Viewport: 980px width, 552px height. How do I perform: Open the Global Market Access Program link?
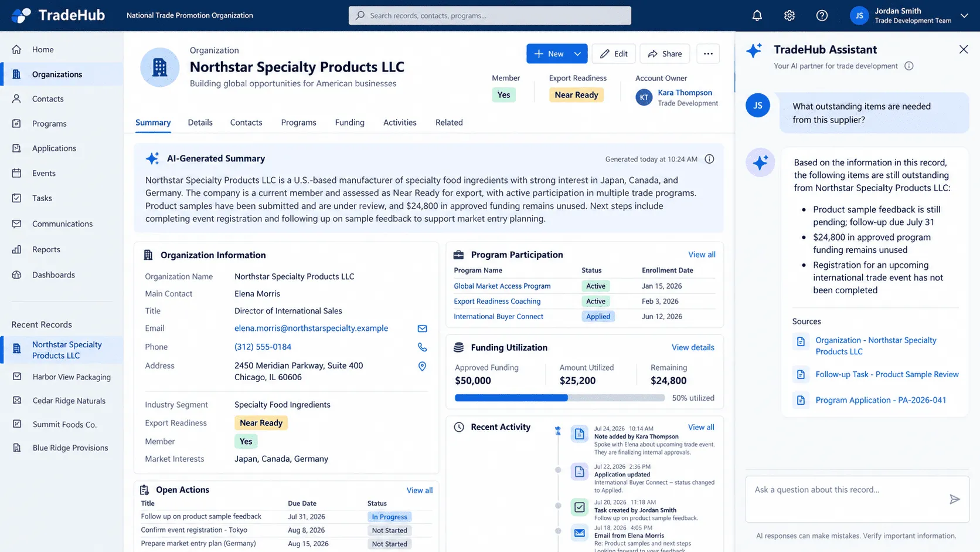pos(502,286)
